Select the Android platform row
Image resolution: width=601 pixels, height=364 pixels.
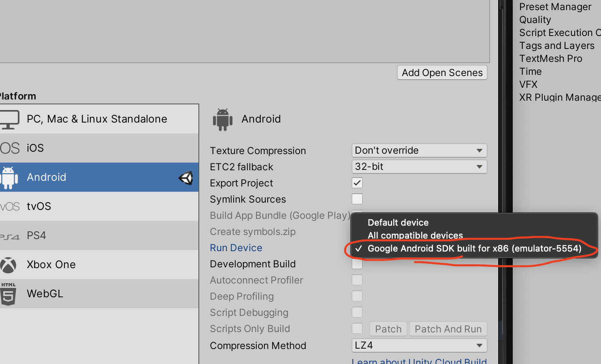[99, 177]
